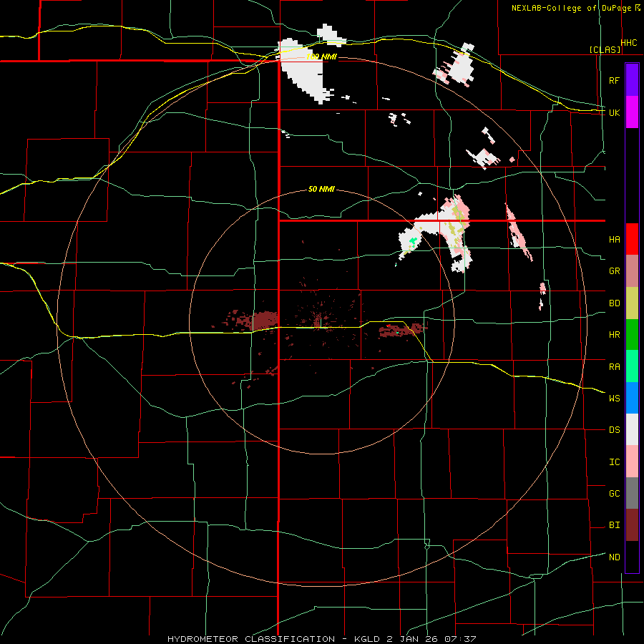Click the NEXLAB-College of DuPage text
Image resolution: width=644 pixels, height=644 pixels.
pyautogui.click(x=572, y=8)
